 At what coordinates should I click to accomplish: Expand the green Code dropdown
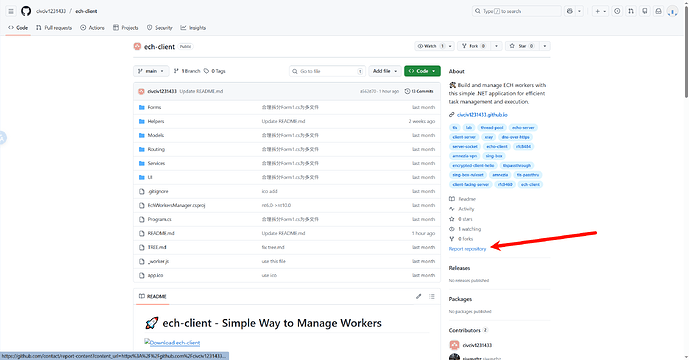(422, 71)
